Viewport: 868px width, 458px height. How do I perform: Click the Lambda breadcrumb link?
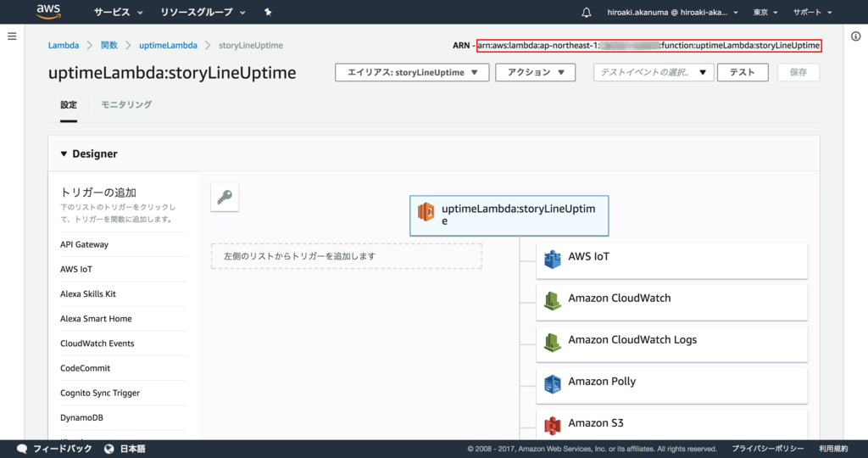(63, 46)
